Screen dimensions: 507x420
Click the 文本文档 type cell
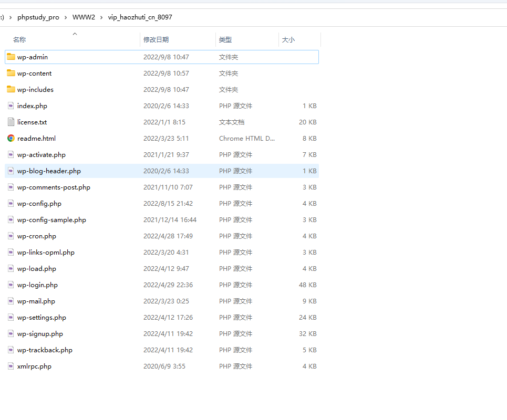click(232, 122)
